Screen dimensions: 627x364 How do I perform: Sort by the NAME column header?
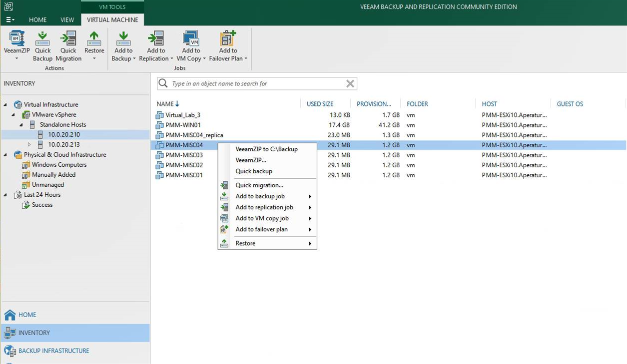click(168, 104)
